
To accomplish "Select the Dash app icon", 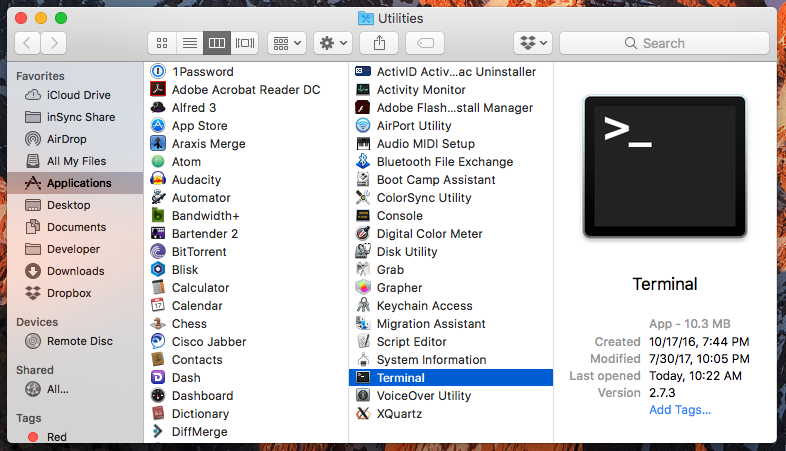I will click(x=158, y=377).
